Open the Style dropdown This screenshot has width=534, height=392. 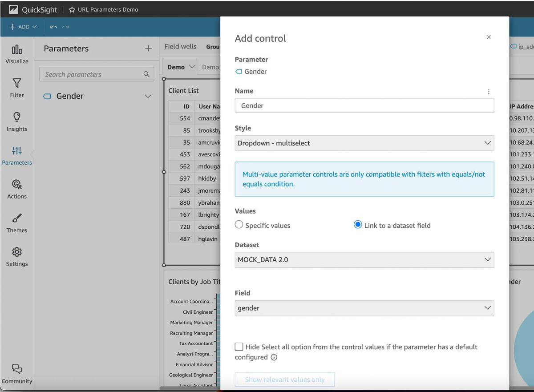pos(364,143)
